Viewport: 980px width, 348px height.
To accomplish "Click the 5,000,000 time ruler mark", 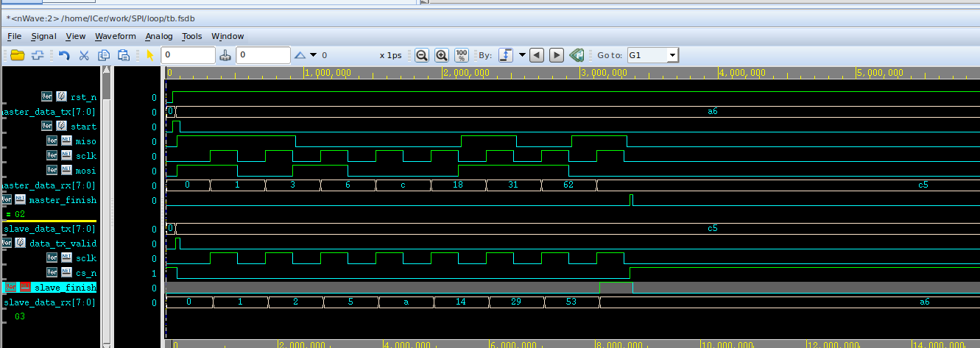I will coord(880,73).
